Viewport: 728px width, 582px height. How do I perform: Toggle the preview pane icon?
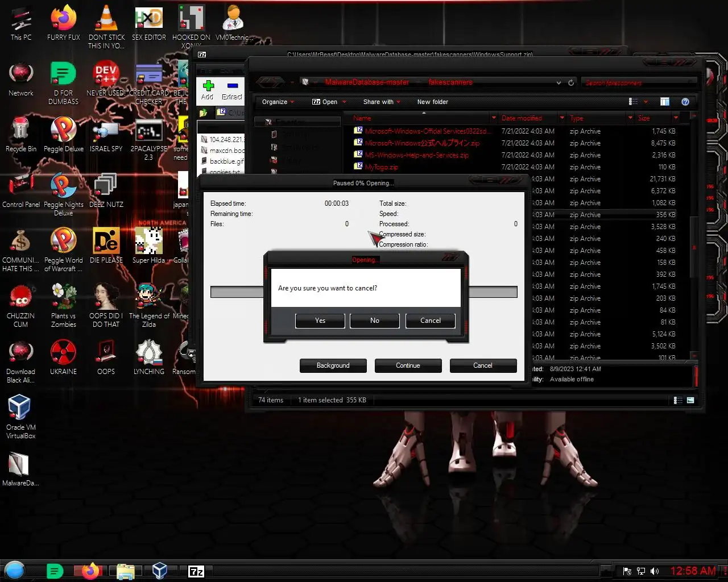pyautogui.click(x=665, y=102)
